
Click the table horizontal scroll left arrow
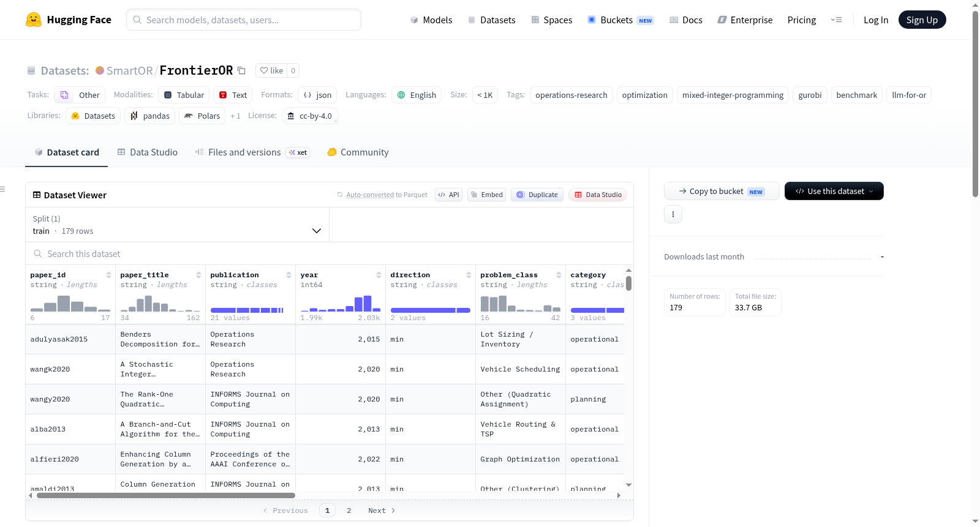coord(31,495)
